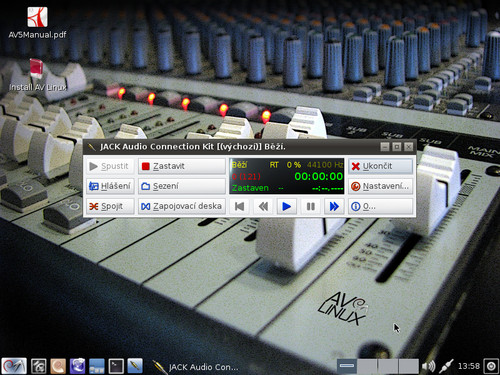Click the Běží server status text

pos(239,165)
